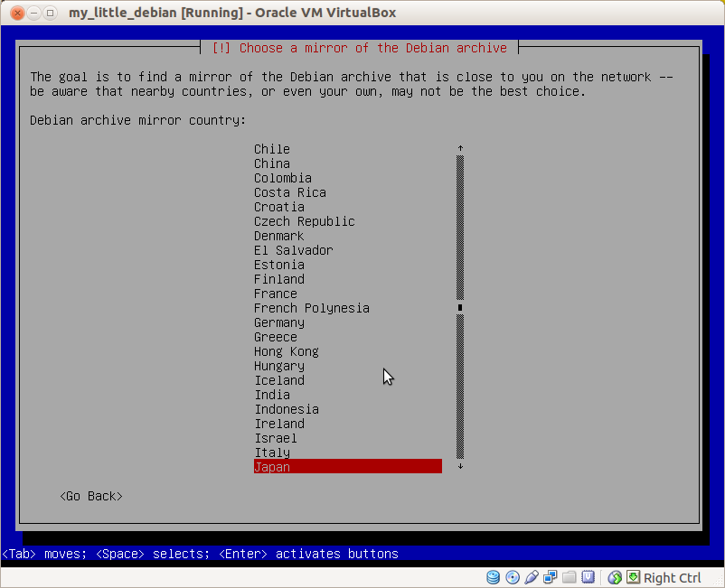Select India entry
This screenshot has height=588, width=725.
272,395
